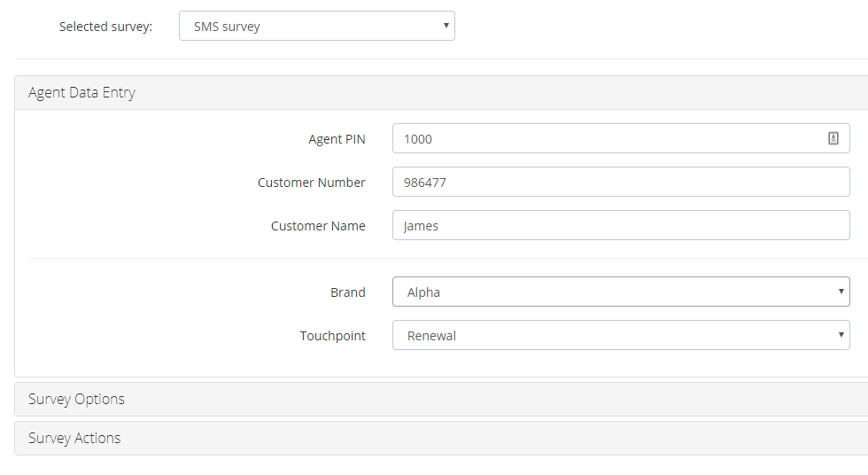Expand the Survey Actions panel
868x475 pixels.
(x=441, y=438)
